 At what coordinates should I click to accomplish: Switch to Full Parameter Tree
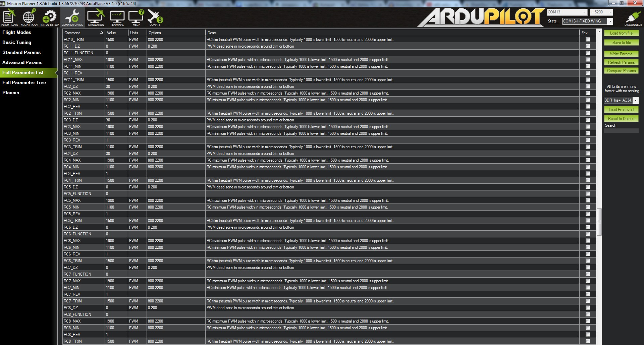pyautogui.click(x=24, y=82)
